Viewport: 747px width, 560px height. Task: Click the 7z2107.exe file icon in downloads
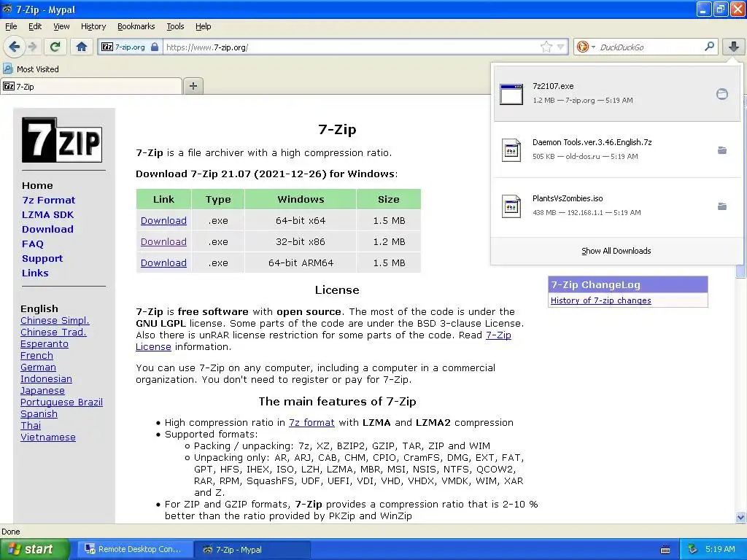(511, 94)
